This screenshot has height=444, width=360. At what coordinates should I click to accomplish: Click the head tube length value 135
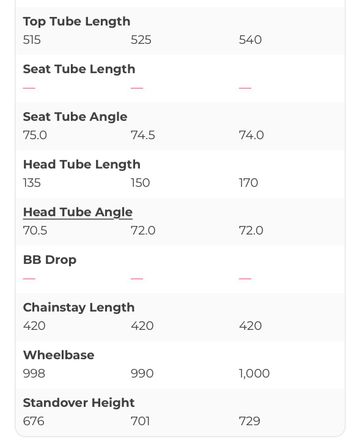(32, 183)
